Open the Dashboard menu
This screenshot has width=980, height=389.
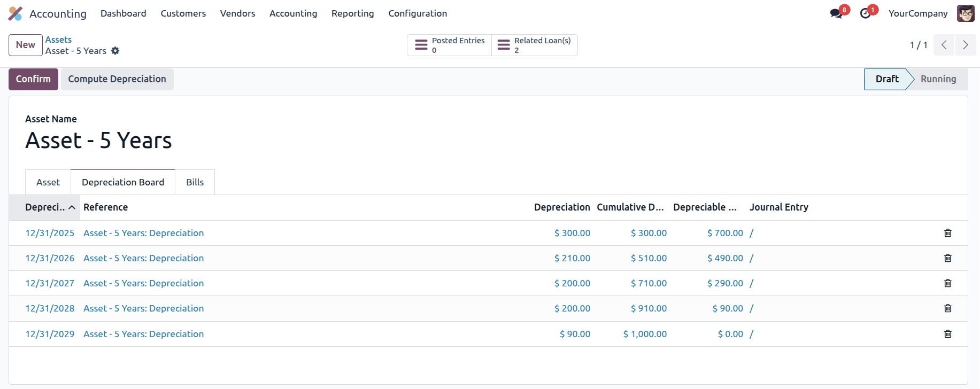tap(124, 13)
